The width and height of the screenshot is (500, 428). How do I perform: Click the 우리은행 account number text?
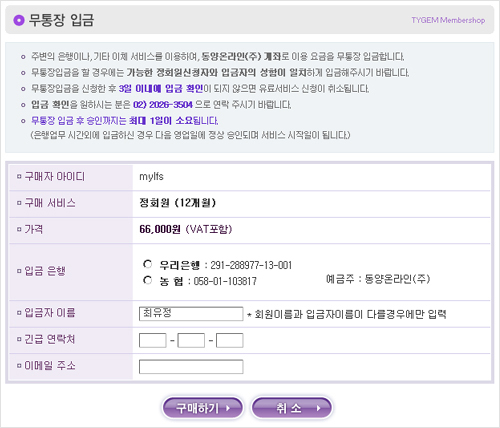(x=251, y=265)
